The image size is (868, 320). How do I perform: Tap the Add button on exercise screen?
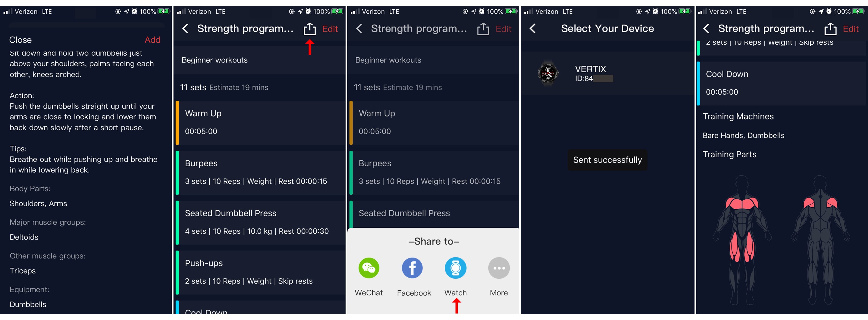tap(153, 39)
